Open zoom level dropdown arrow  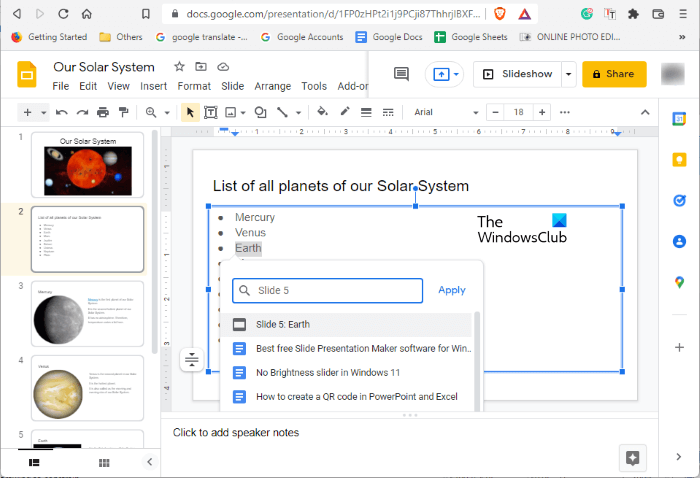167,113
